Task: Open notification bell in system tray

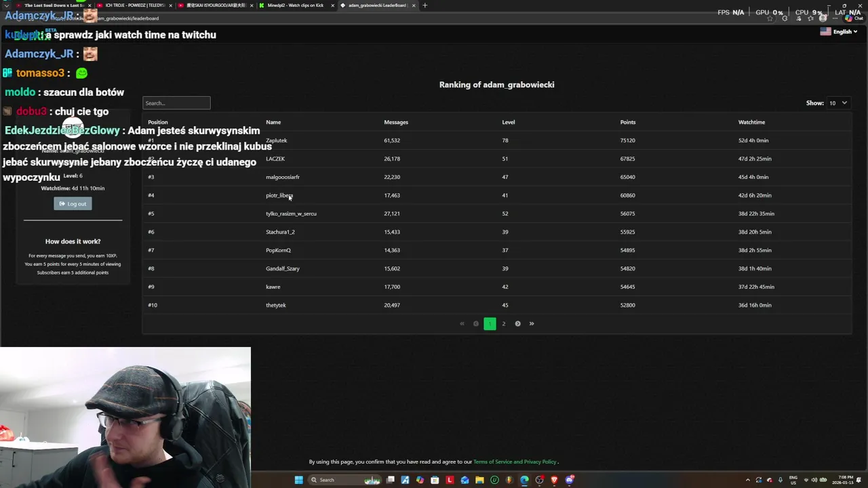Action: tap(859, 480)
